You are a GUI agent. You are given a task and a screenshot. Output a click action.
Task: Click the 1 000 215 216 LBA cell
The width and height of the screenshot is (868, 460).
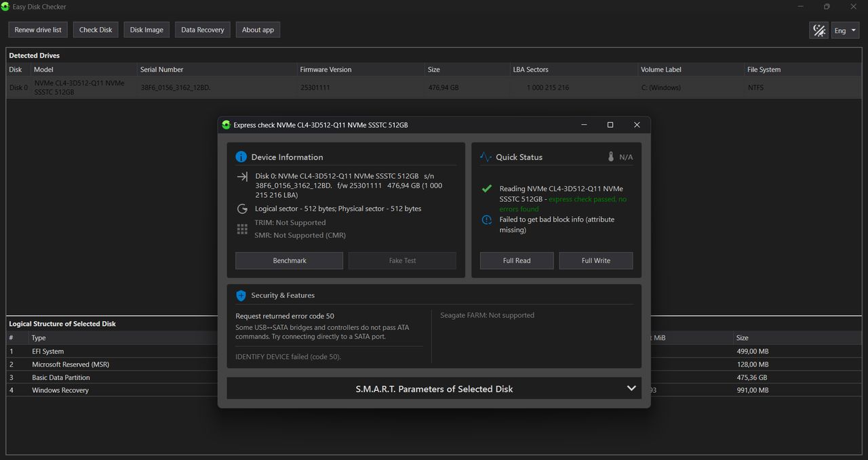[x=548, y=87]
